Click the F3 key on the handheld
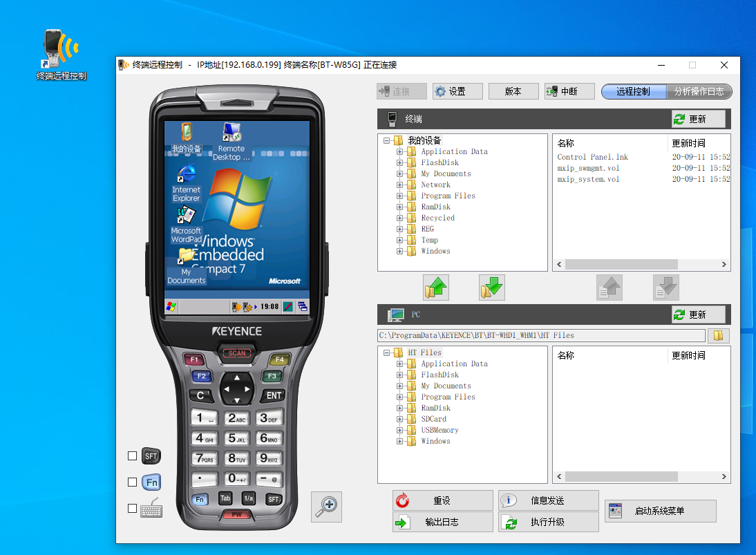Screen dimensions: 756x555 click(272, 376)
